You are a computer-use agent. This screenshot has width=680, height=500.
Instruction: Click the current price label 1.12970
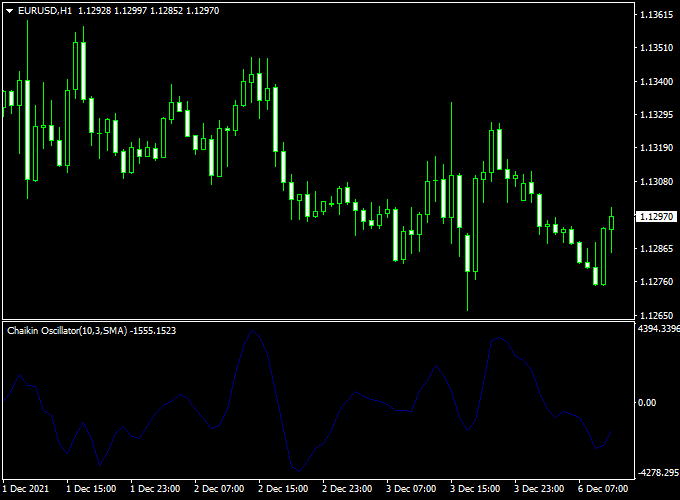[x=657, y=216]
